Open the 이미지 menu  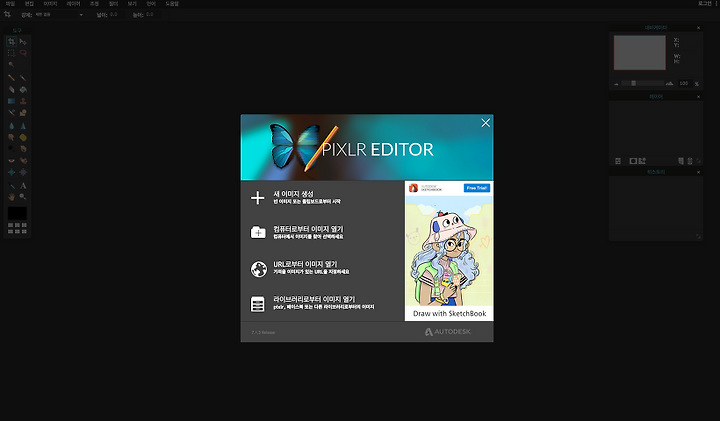[x=51, y=3]
